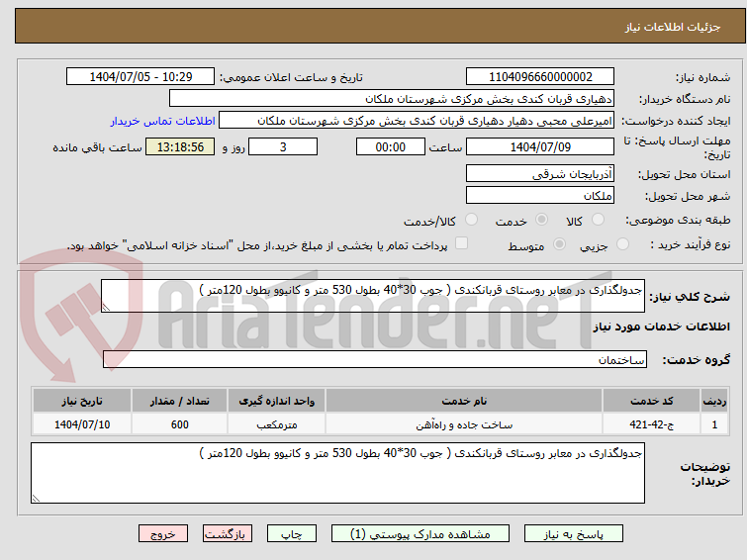The image size is (747, 560).
Task: Select the کالا/خدمت radio button
Action: [471, 220]
